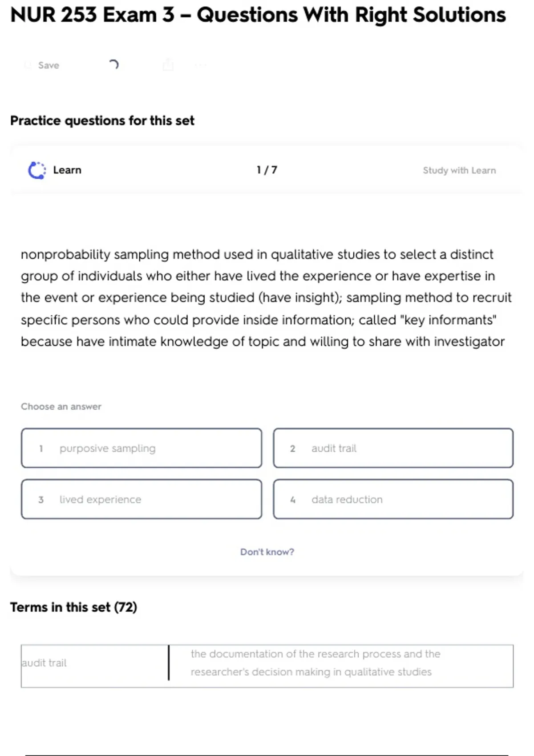The width and height of the screenshot is (534, 756).
Task: Choose answer 3 lived experience
Action: (x=142, y=499)
